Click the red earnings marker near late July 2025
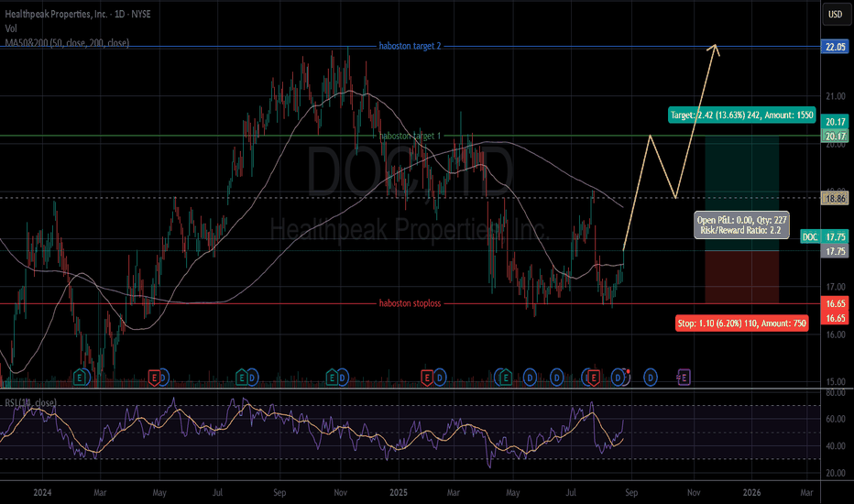854x504 pixels. 594,377
